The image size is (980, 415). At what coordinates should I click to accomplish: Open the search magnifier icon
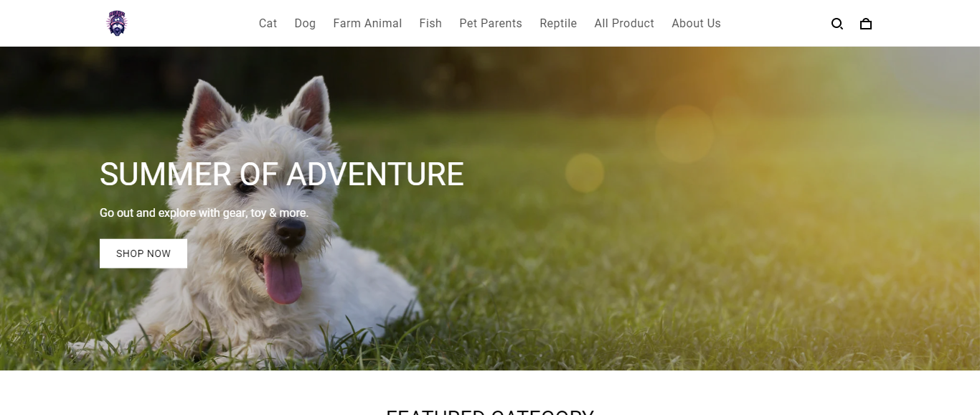point(837,24)
